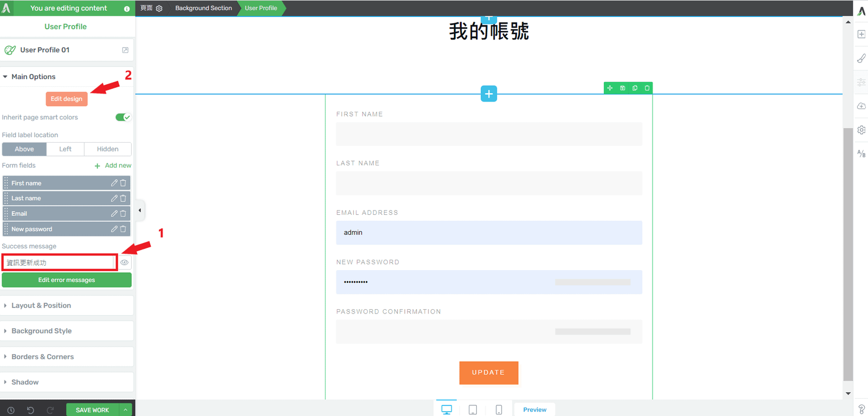Click the Edit design button
Image resolution: width=868 pixels, height=416 pixels.
coord(67,99)
